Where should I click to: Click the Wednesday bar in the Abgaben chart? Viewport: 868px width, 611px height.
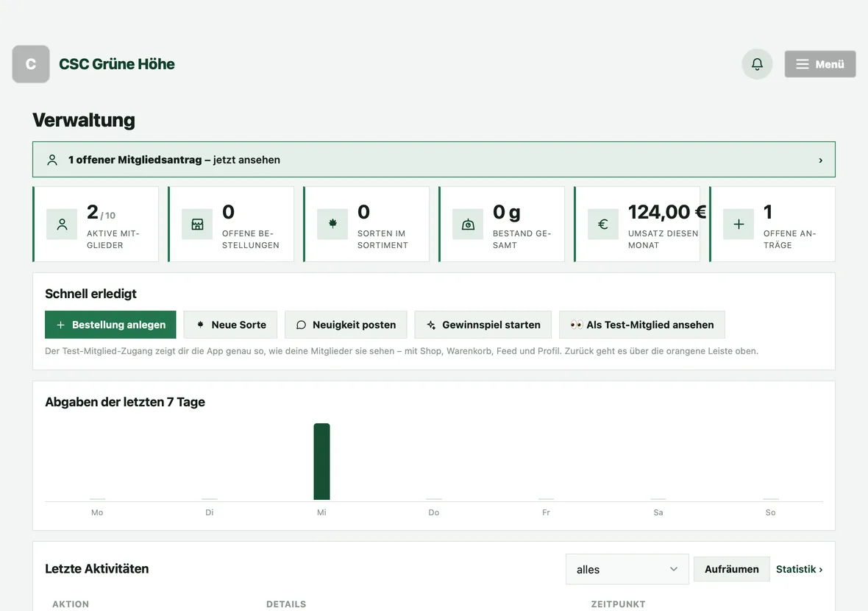click(x=321, y=462)
